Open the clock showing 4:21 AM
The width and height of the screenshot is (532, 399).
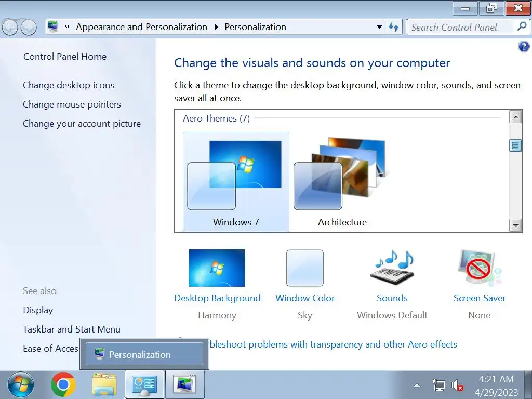(496, 385)
